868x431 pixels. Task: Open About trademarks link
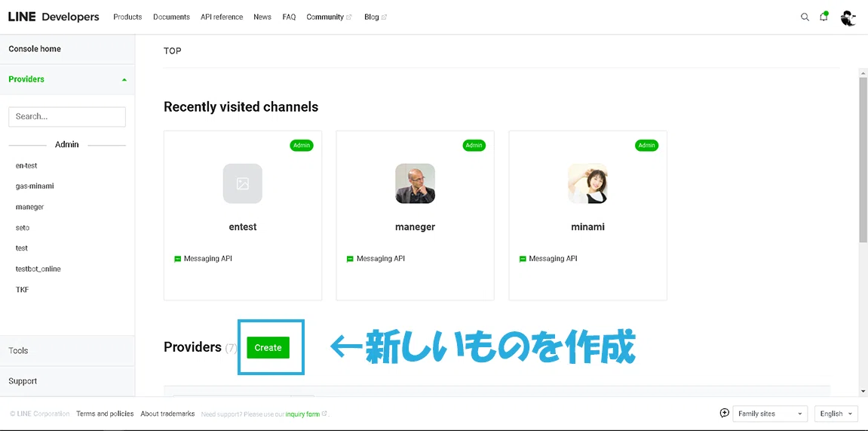tap(167, 414)
